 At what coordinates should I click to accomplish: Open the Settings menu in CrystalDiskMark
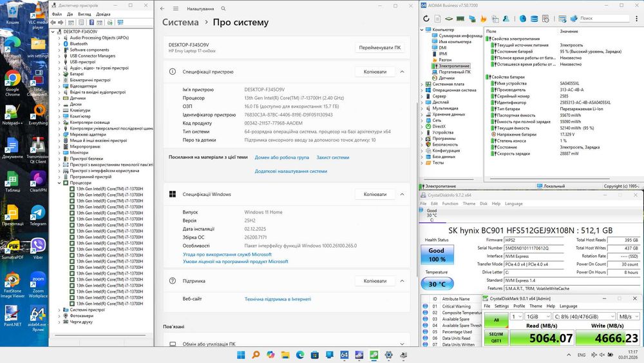point(502,306)
